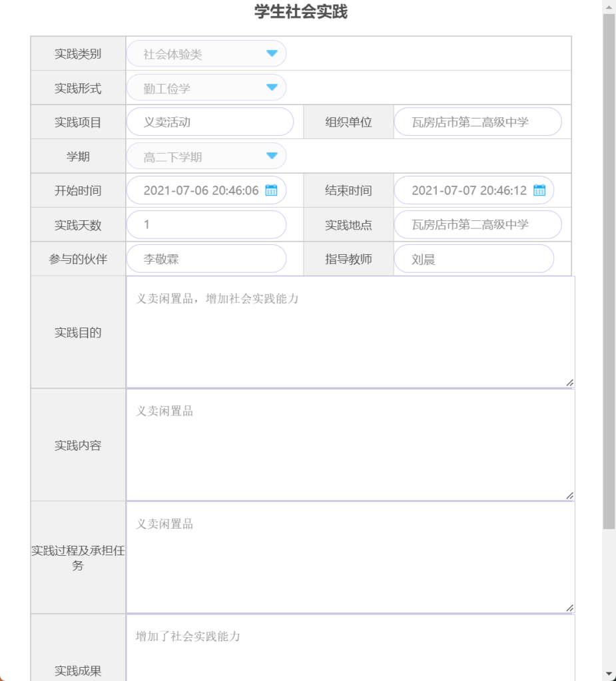Click the vertical scrollbar thumb
Screen dimensions: 616x681
(609, 266)
